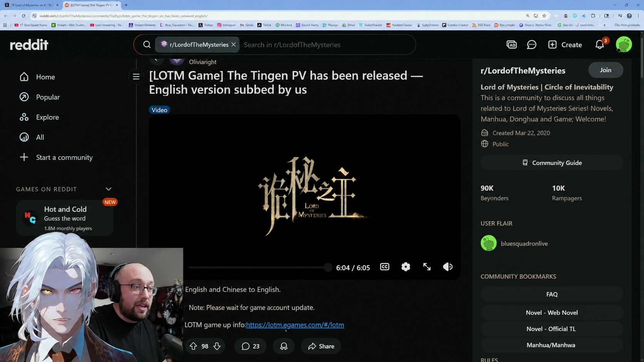Viewport: 644px width, 362px height.
Task: Click the reddit.com address bar URL
Action: coord(123,16)
